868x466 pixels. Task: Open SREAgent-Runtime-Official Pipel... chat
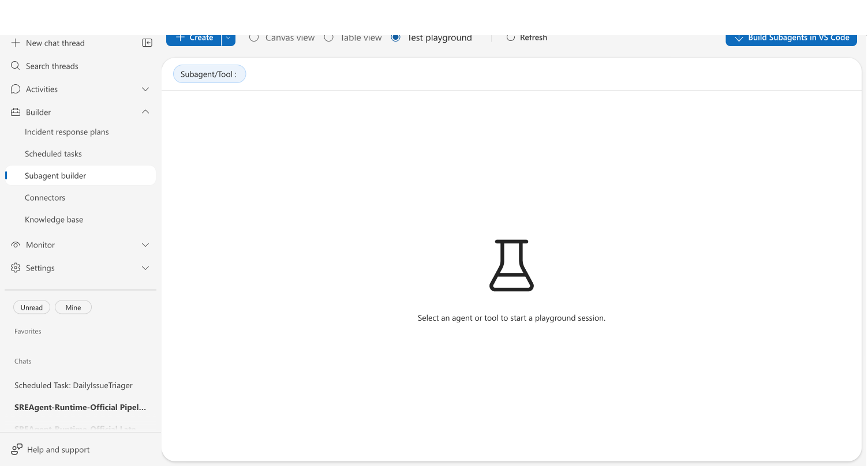[80, 407]
